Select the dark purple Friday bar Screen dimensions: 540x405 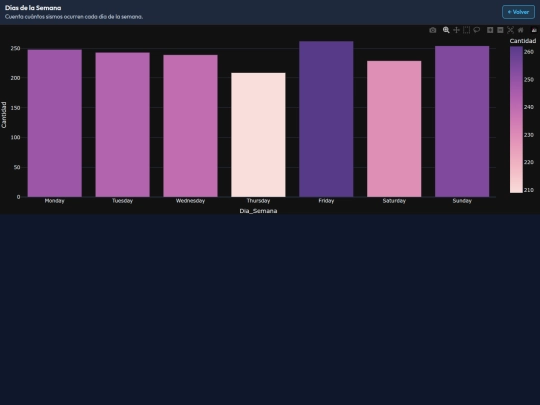(326, 119)
